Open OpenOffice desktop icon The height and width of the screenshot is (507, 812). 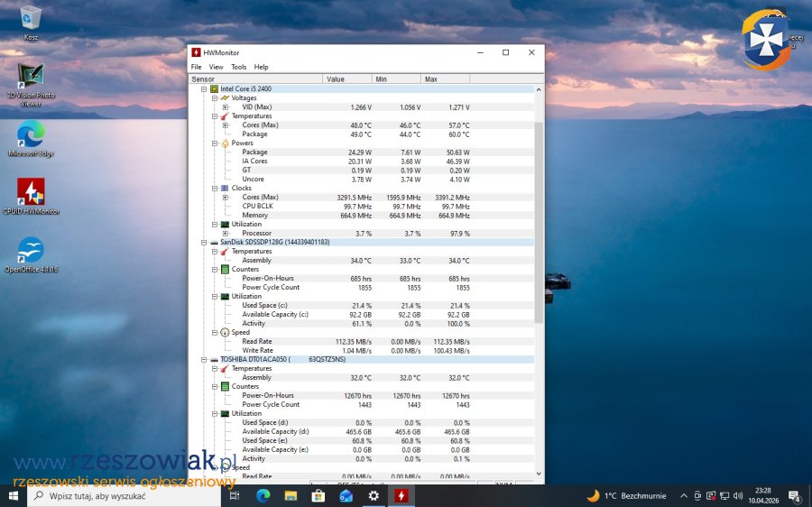point(31,253)
